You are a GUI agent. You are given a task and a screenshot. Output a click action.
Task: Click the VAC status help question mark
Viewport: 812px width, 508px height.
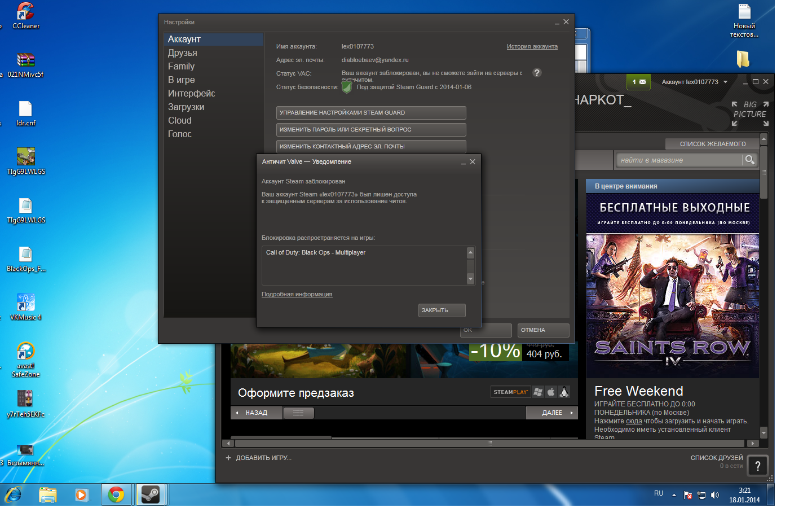pos(537,73)
